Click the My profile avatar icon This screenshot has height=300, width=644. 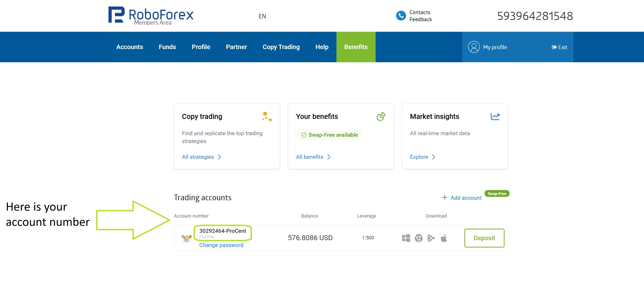pyautogui.click(x=474, y=47)
